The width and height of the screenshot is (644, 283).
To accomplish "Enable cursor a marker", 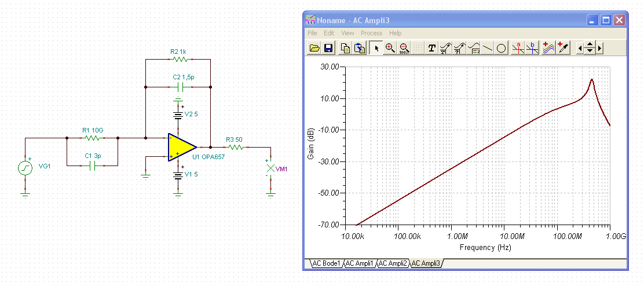I will (518, 48).
